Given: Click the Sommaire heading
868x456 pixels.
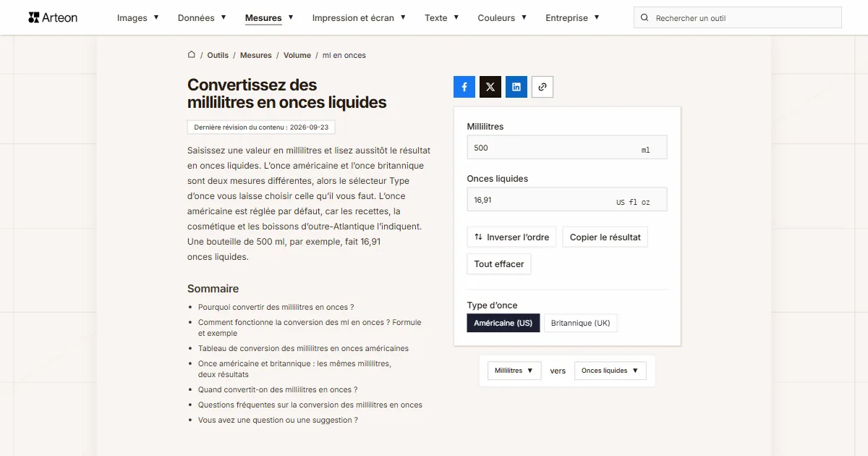Looking at the screenshot, I should coord(213,288).
